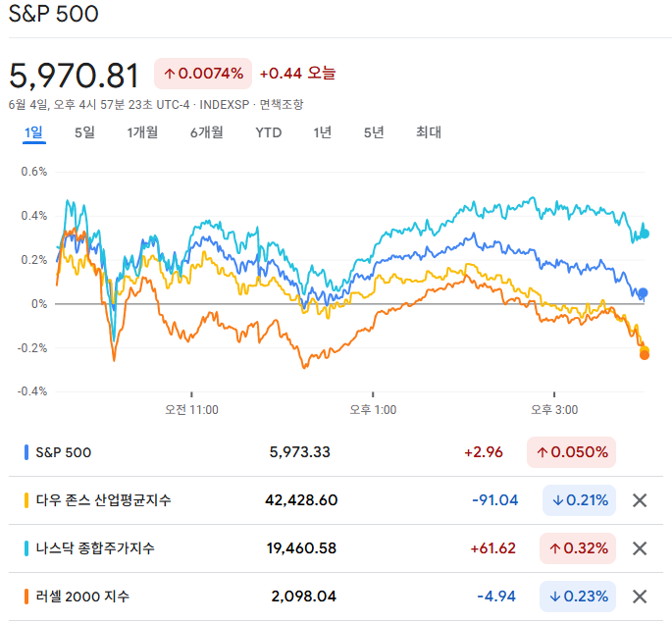Click the 오후 1:00 axis label

pyautogui.click(x=373, y=410)
